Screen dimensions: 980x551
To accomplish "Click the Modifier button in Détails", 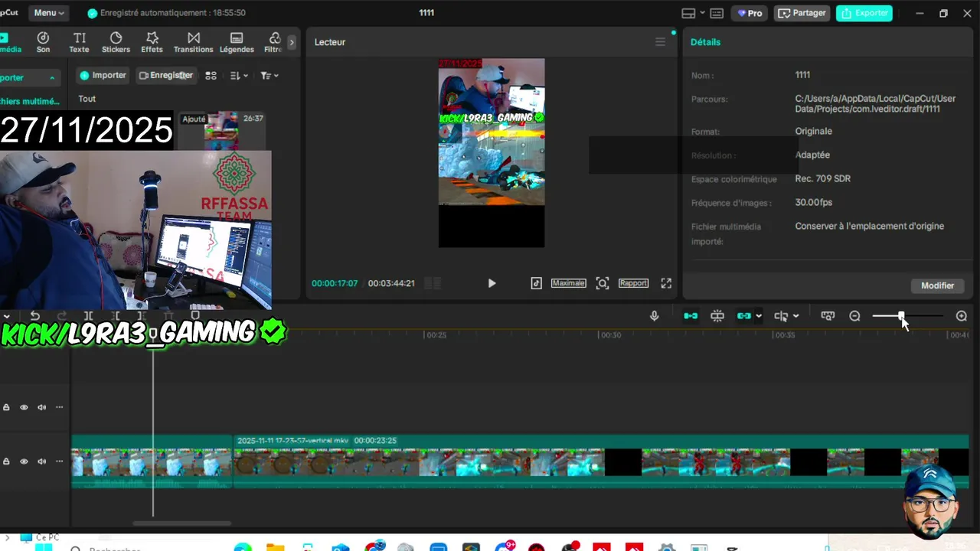I will 937,285.
